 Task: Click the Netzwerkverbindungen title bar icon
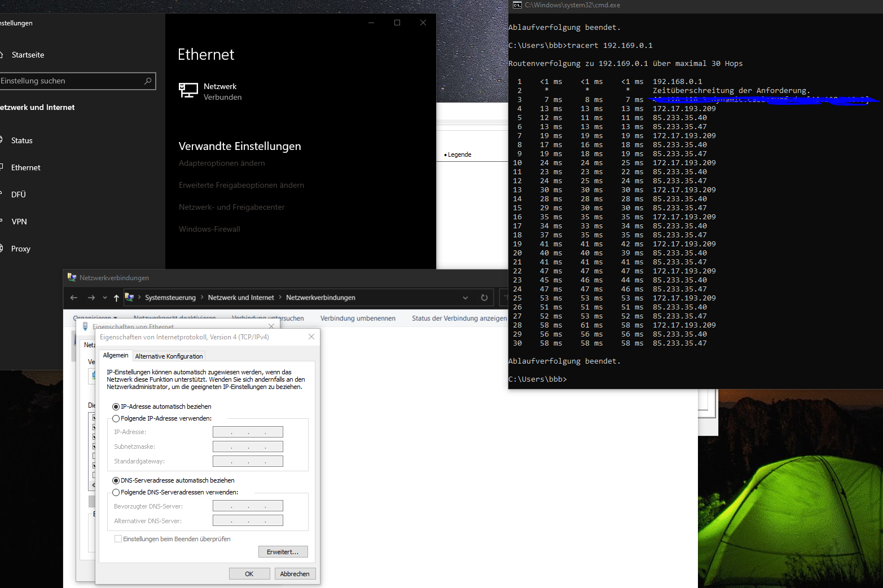tap(72, 277)
